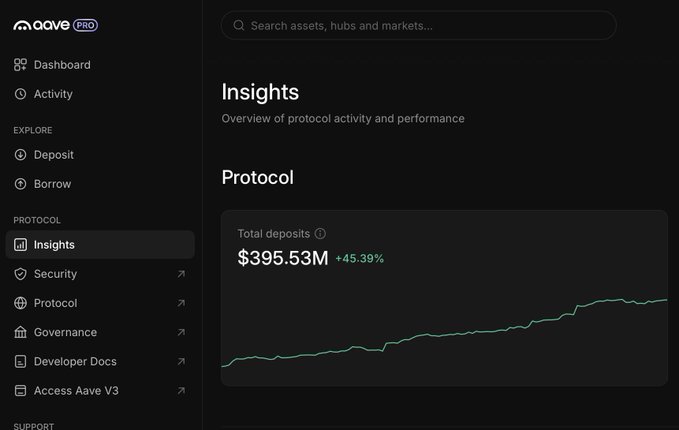Screen dimensions: 679x430
Task: Click the Deposit down-arrow circle icon
Action: pyautogui.click(x=20, y=155)
